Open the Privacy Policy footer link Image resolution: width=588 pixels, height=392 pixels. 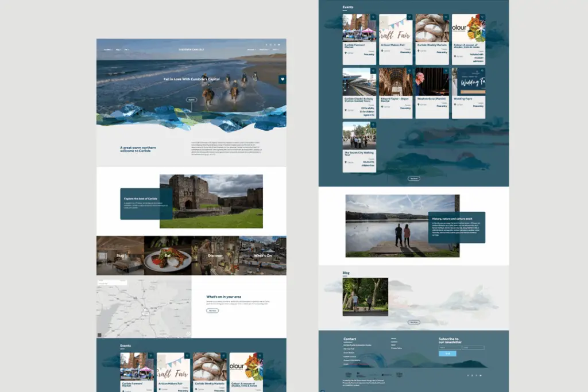(x=396, y=348)
